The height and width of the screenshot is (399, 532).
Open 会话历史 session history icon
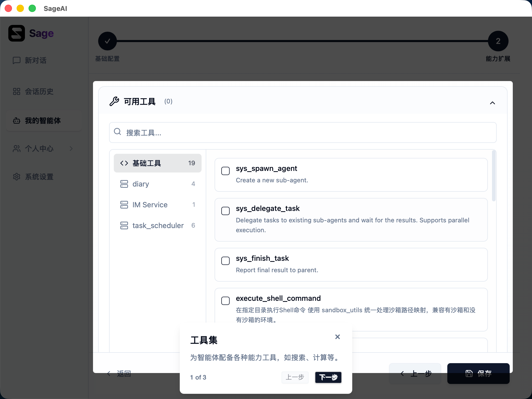pyautogui.click(x=16, y=92)
